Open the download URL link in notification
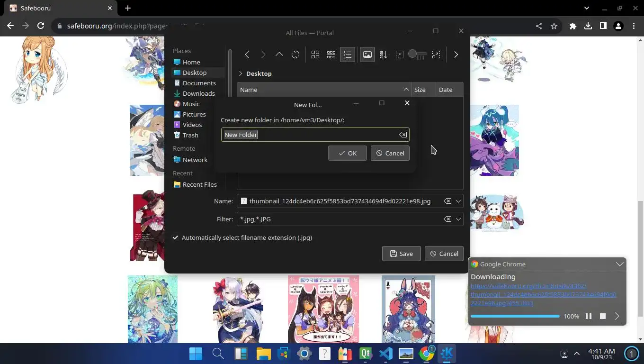 (x=543, y=294)
